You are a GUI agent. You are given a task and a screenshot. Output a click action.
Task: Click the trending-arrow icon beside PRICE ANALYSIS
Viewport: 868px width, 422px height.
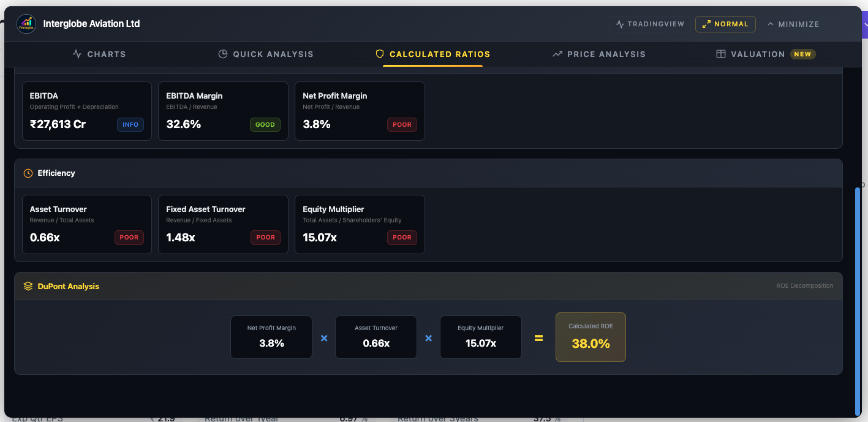pos(557,54)
